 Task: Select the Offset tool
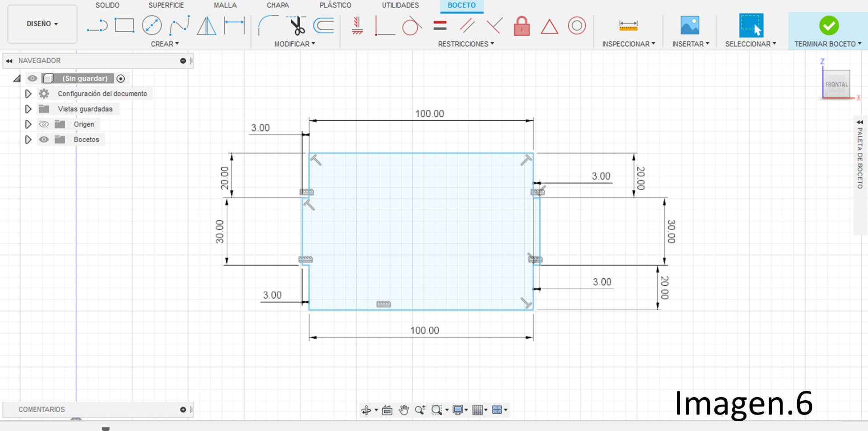(x=323, y=25)
